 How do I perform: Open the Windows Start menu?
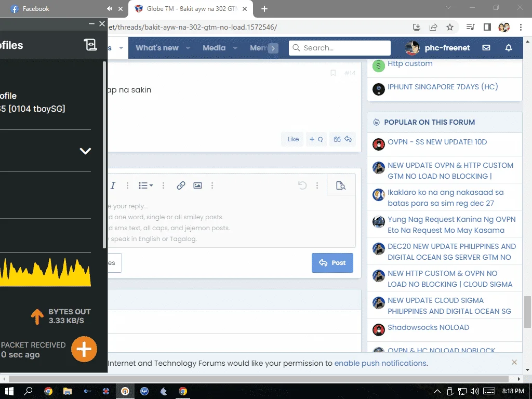(9, 391)
